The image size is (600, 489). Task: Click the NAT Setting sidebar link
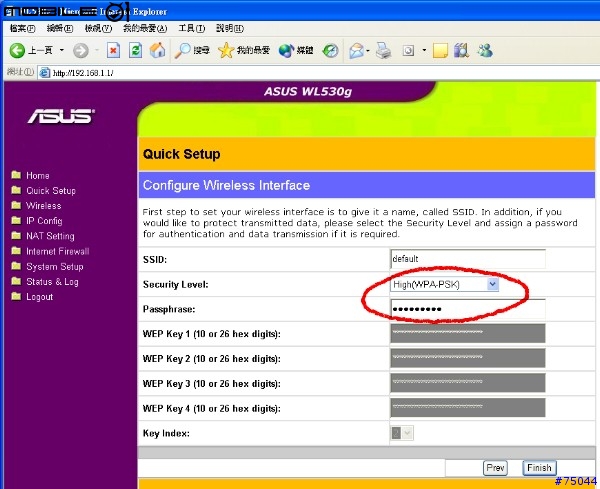pyautogui.click(x=50, y=236)
